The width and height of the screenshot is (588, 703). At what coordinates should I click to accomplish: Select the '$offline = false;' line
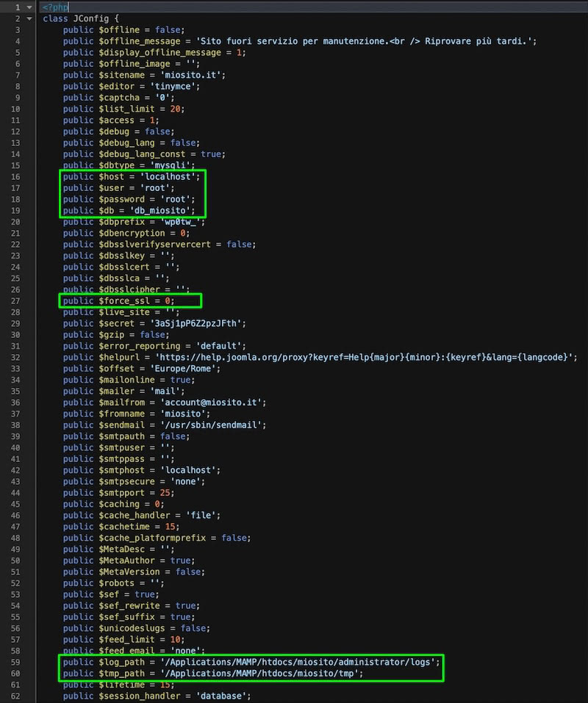[123, 30]
